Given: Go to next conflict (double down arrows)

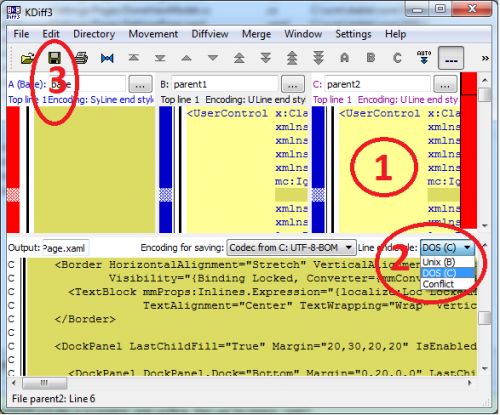Looking at the screenshot, I should (266, 58).
